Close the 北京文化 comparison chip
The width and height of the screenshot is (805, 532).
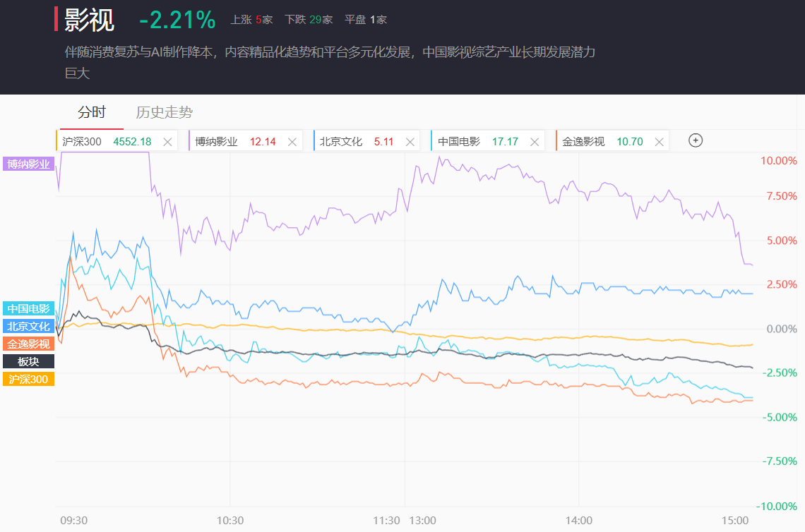[x=410, y=142]
